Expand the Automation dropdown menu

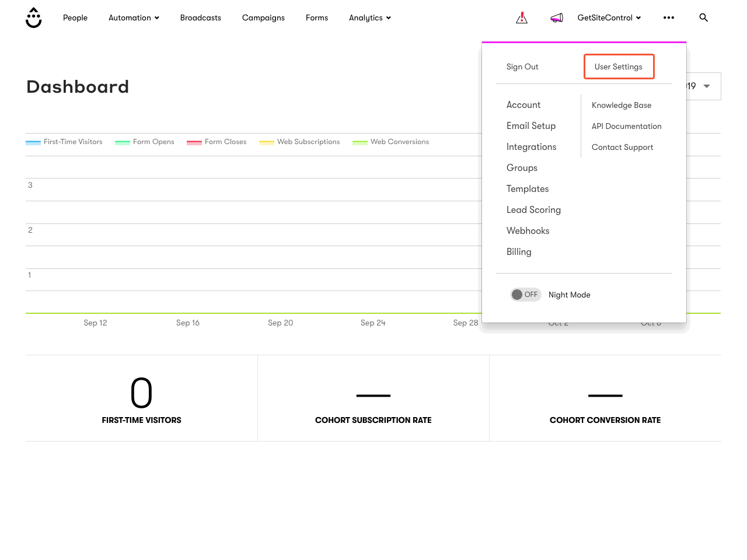point(134,18)
